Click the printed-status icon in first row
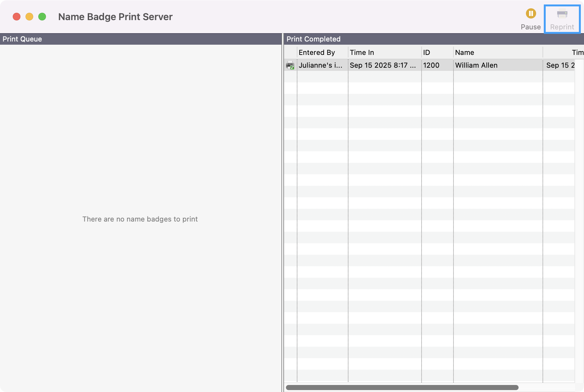 pos(290,65)
